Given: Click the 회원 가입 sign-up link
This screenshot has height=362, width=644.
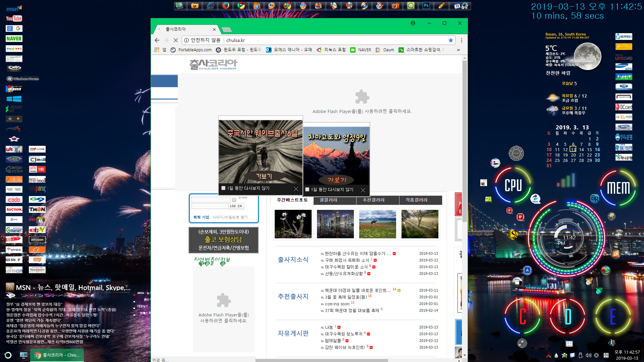Looking at the screenshot, I should 201,217.
